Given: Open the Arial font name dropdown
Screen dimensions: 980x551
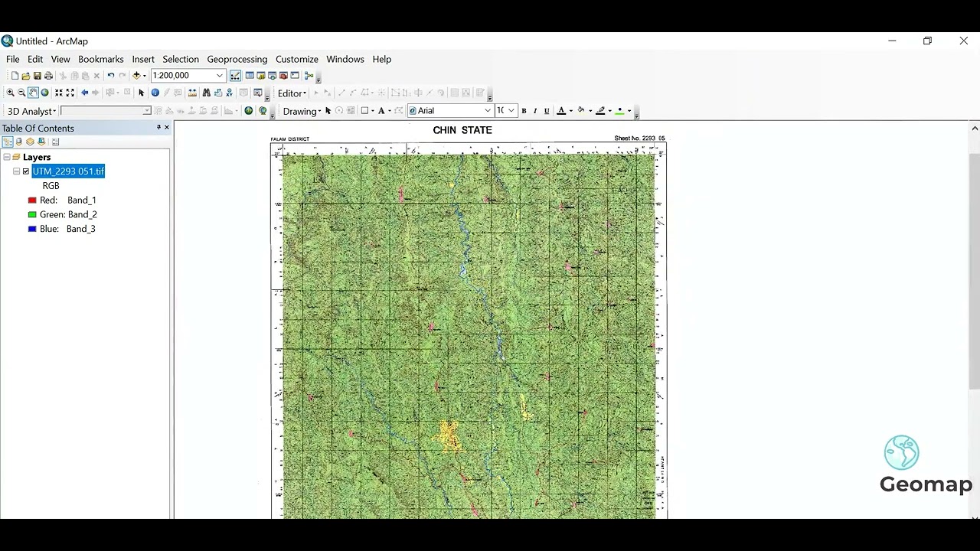Looking at the screenshot, I should [488, 111].
